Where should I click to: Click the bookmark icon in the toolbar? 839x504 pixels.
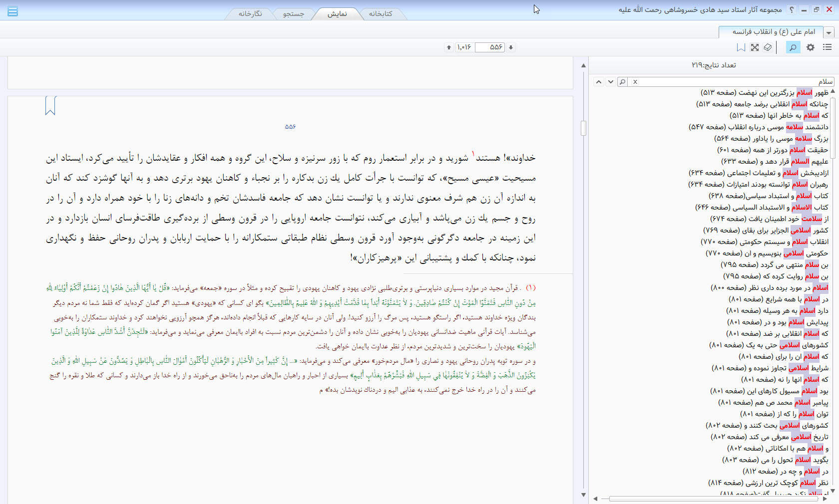tap(741, 47)
